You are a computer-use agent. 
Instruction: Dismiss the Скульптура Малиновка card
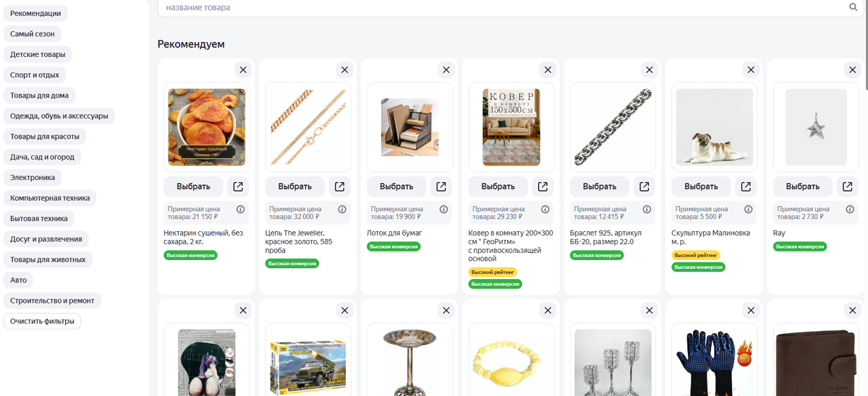point(751,69)
